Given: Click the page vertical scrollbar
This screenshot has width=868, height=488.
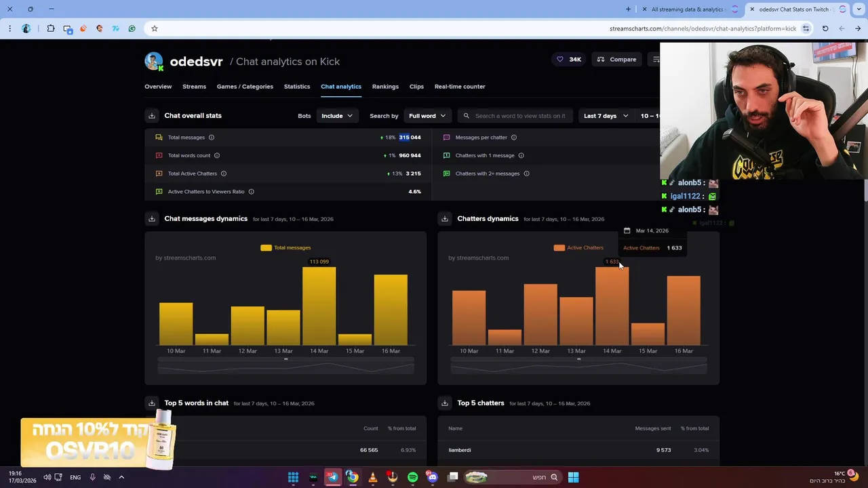Looking at the screenshot, I should [x=865, y=190].
